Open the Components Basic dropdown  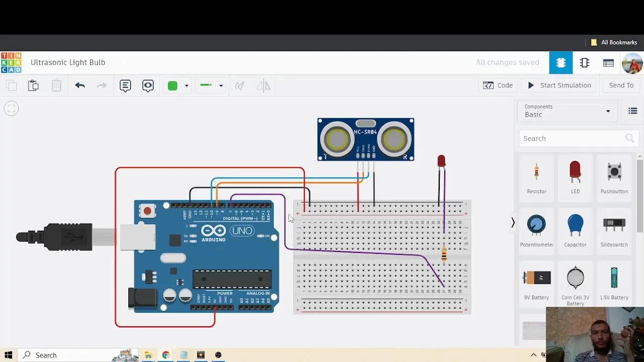coord(567,111)
